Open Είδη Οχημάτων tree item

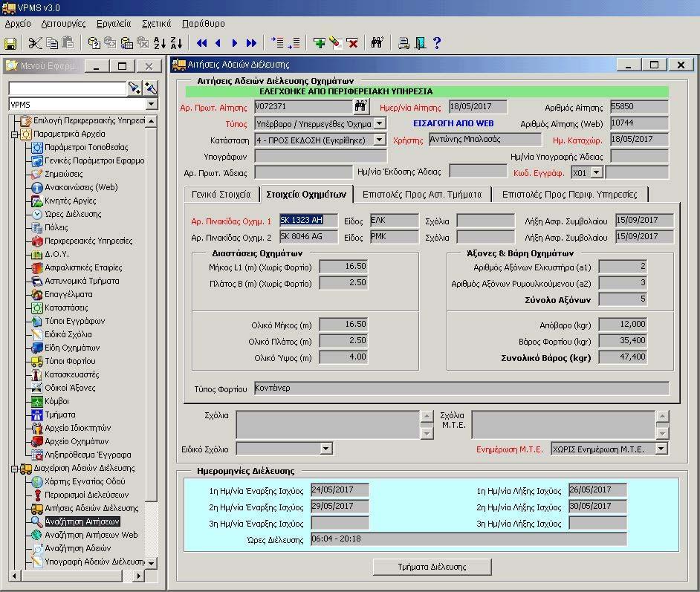(x=72, y=348)
